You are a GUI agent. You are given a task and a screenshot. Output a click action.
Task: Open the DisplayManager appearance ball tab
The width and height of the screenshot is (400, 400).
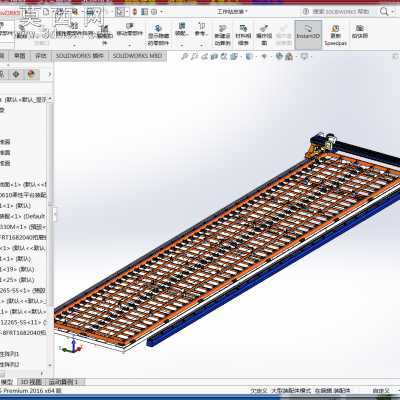(x=32, y=74)
